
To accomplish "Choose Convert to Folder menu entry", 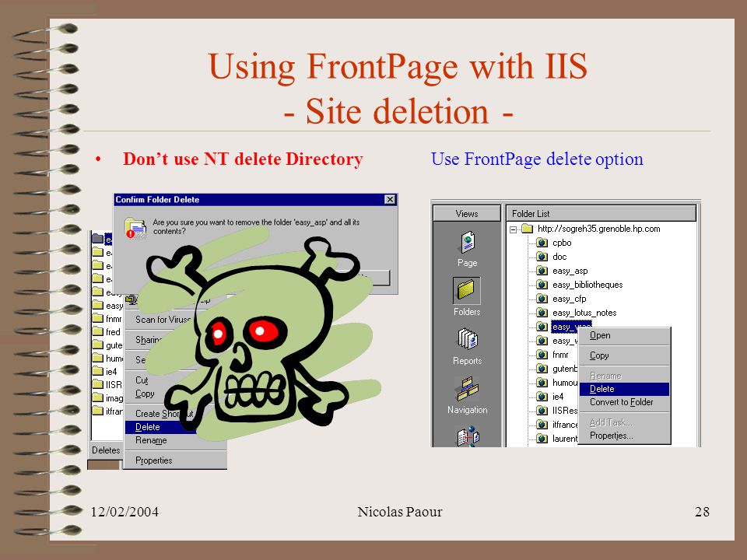I will (624, 402).
